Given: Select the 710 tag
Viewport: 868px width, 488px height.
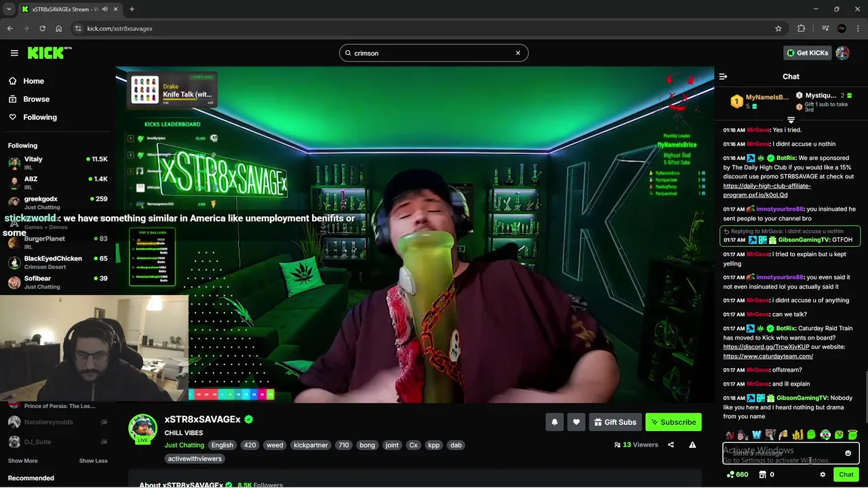Looking at the screenshot, I should (x=343, y=445).
